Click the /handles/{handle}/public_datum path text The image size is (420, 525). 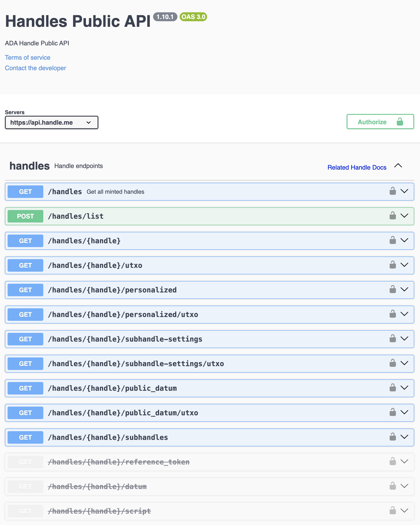[112, 388]
